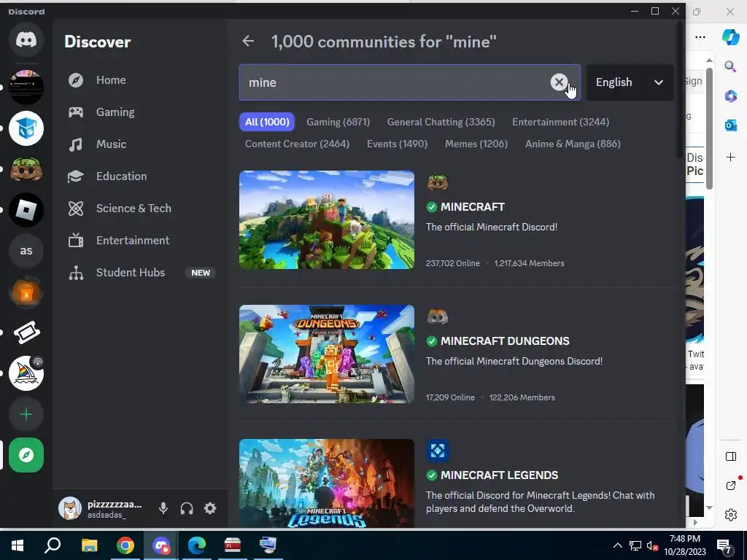Click the Minecraft Dungeons banner thumbnail

327,354
